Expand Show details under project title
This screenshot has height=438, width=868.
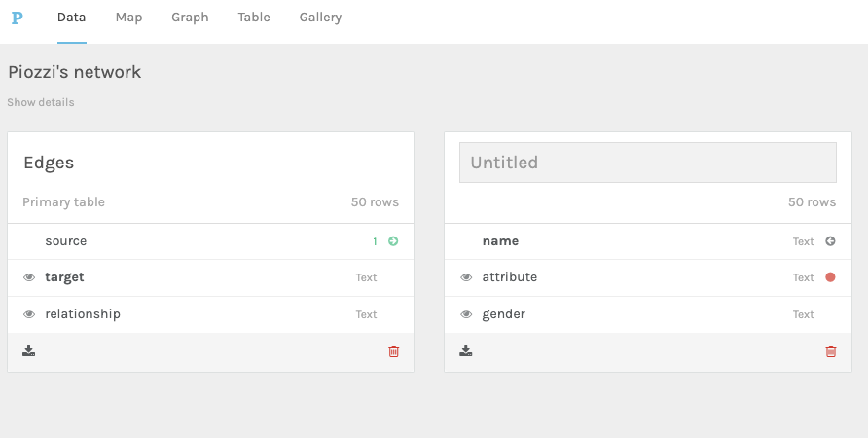point(41,102)
